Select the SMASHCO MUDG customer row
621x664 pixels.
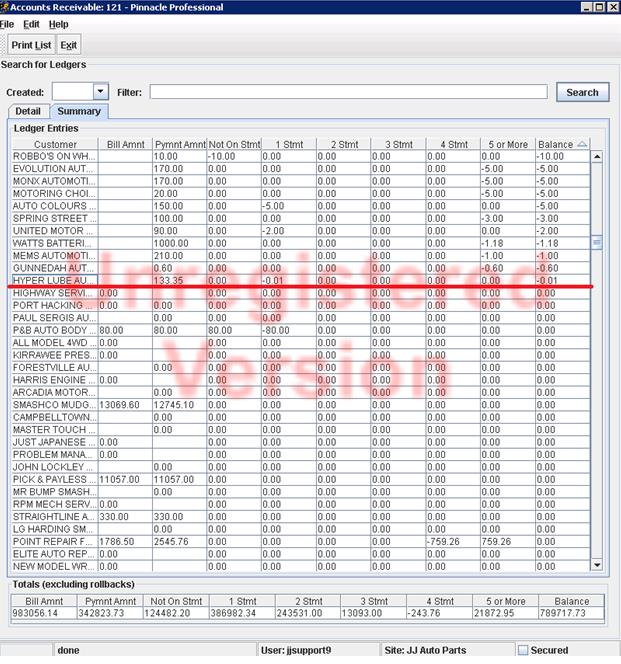coord(54,404)
